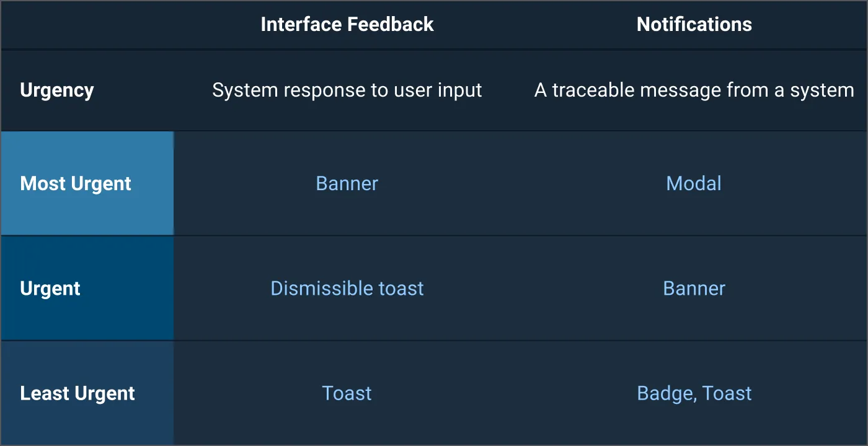Click the Toast link under Interface Feedback
Screen dimensions: 868x446
click(347, 393)
